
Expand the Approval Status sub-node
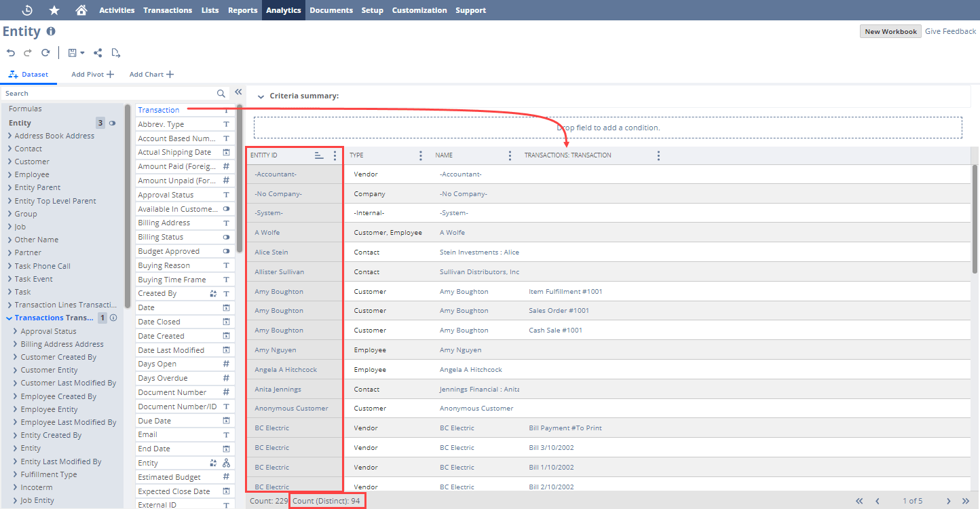(x=16, y=331)
